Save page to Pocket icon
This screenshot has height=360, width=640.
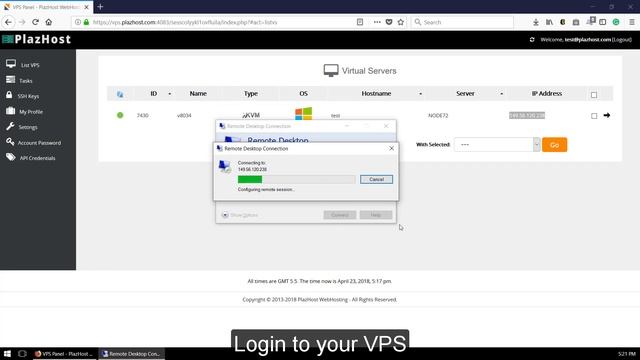(389, 22)
